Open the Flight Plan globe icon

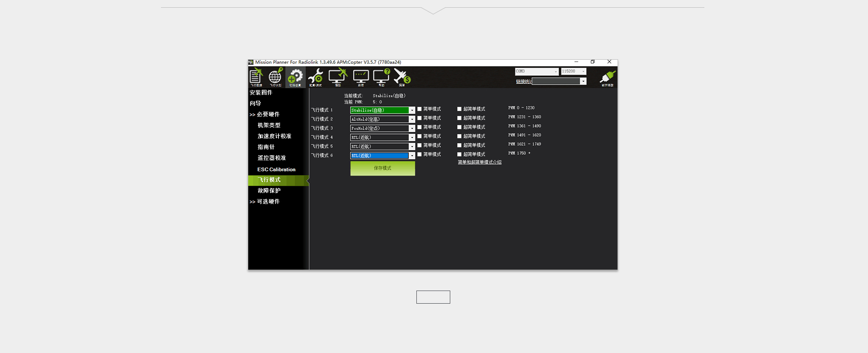tap(275, 77)
